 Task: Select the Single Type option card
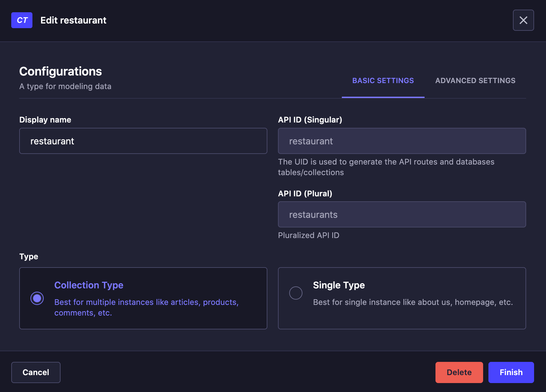point(402,298)
